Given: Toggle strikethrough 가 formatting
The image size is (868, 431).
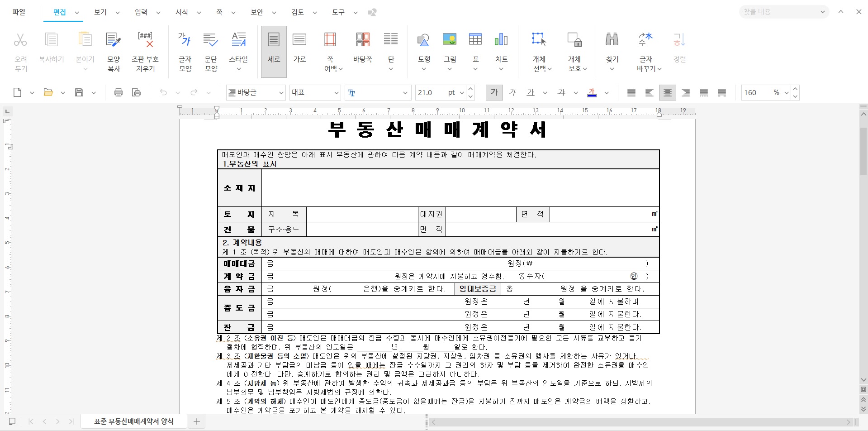Looking at the screenshot, I should tap(561, 92).
